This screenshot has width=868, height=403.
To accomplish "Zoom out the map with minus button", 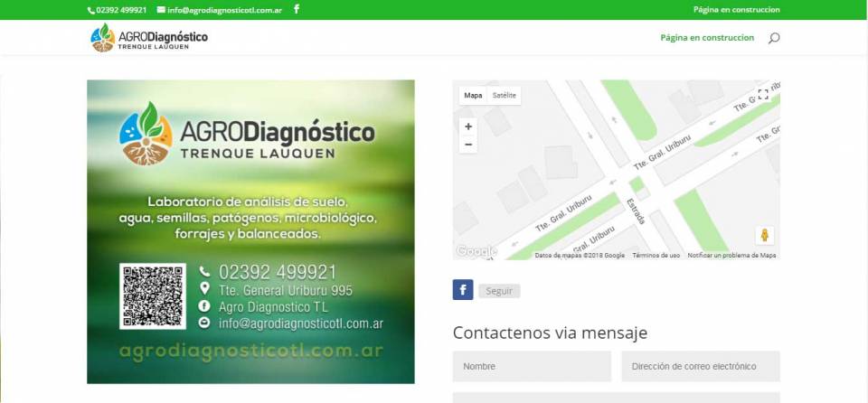I will [468, 145].
